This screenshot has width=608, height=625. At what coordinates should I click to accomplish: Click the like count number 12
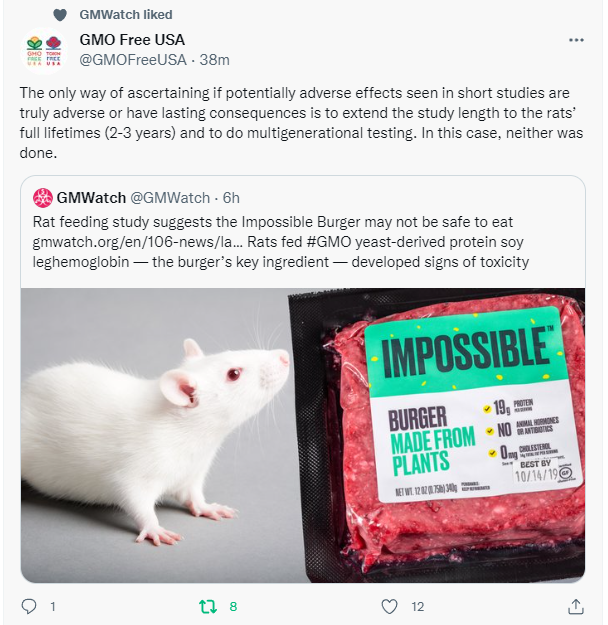(417, 606)
